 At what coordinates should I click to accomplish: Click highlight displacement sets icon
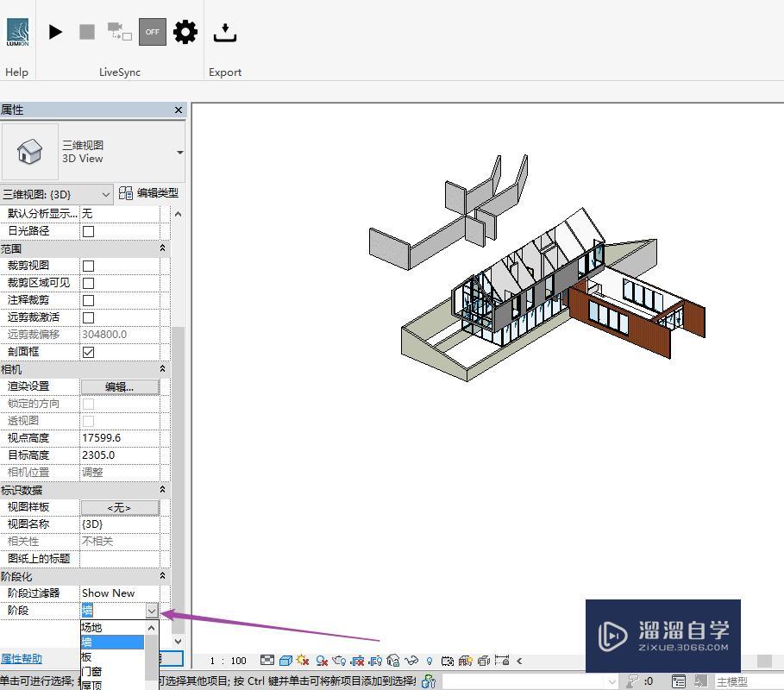pyautogui.click(x=484, y=661)
